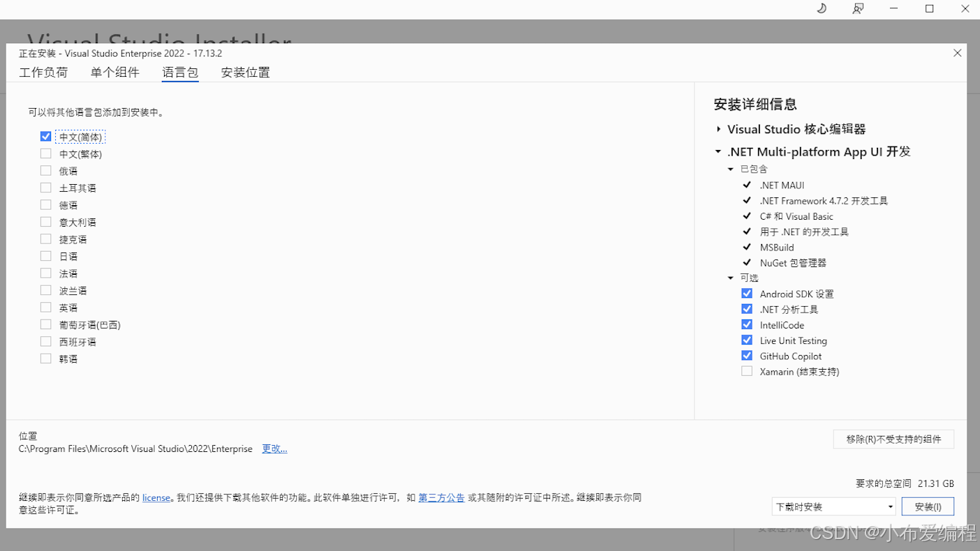Open the 第三方公告 link
The image size is (980, 551).
(x=441, y=498)
